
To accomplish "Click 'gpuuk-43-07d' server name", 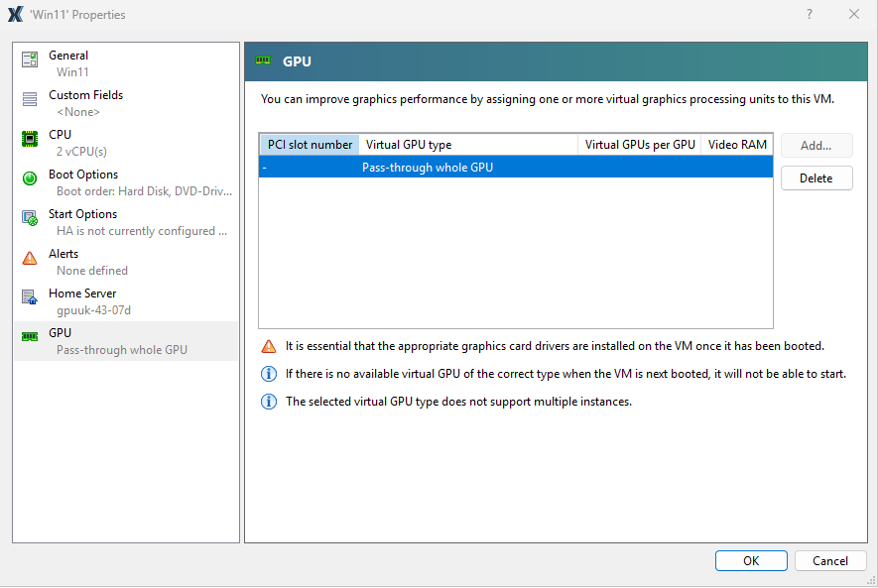I will 93,310.
